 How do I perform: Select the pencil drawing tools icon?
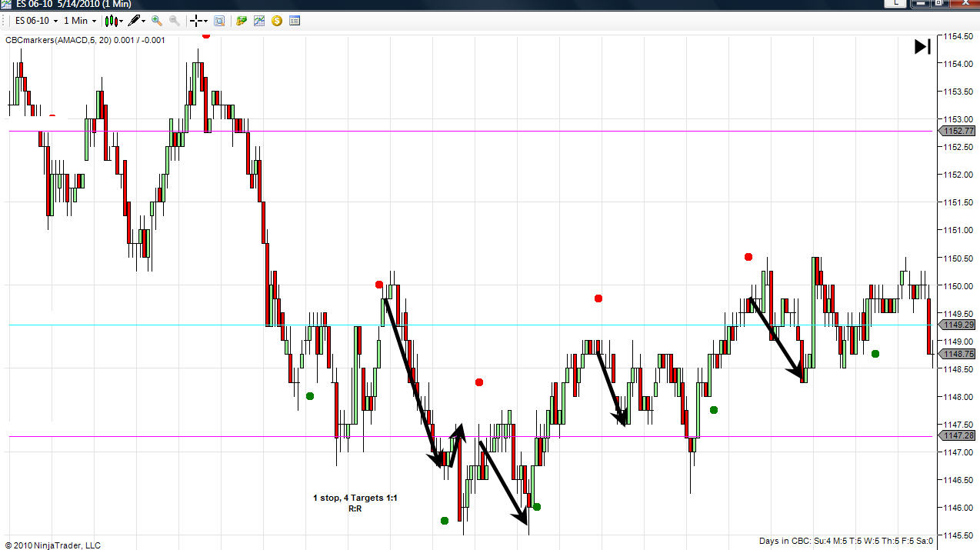click(x=135, y=21)
